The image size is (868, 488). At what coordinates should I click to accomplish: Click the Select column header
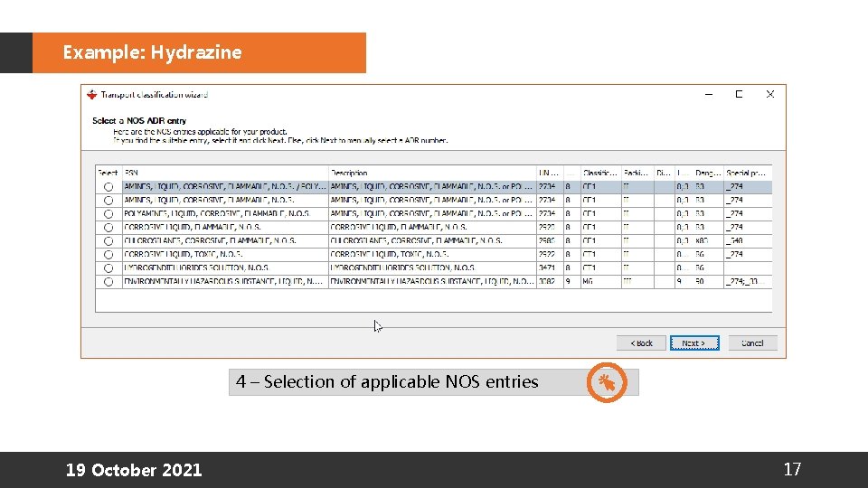pyautogui.click(x=108, y=173)
